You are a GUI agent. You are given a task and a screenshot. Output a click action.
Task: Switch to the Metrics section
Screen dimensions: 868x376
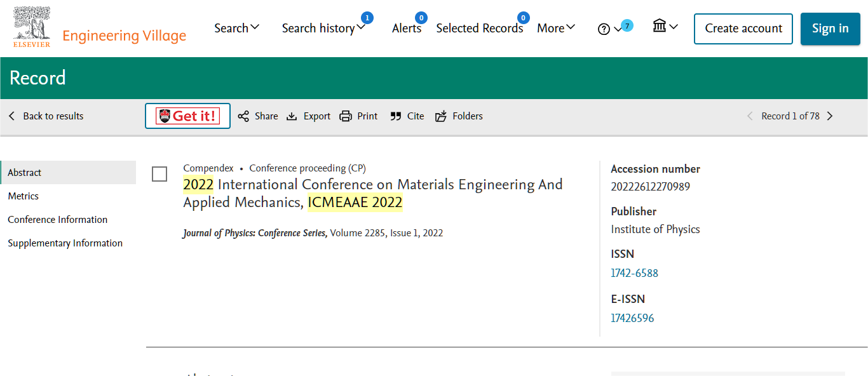tap(23, 196)
